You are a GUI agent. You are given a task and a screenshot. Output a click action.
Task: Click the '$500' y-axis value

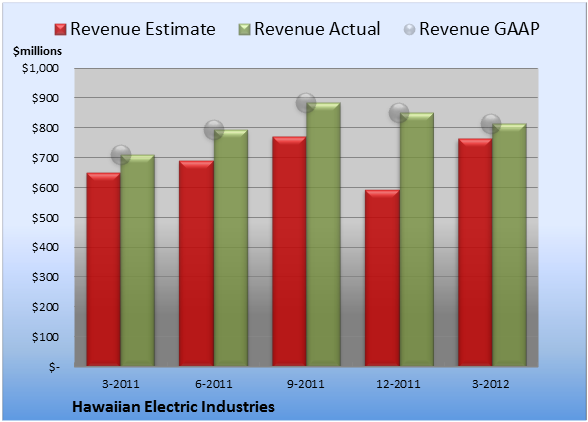coord(45,218)
